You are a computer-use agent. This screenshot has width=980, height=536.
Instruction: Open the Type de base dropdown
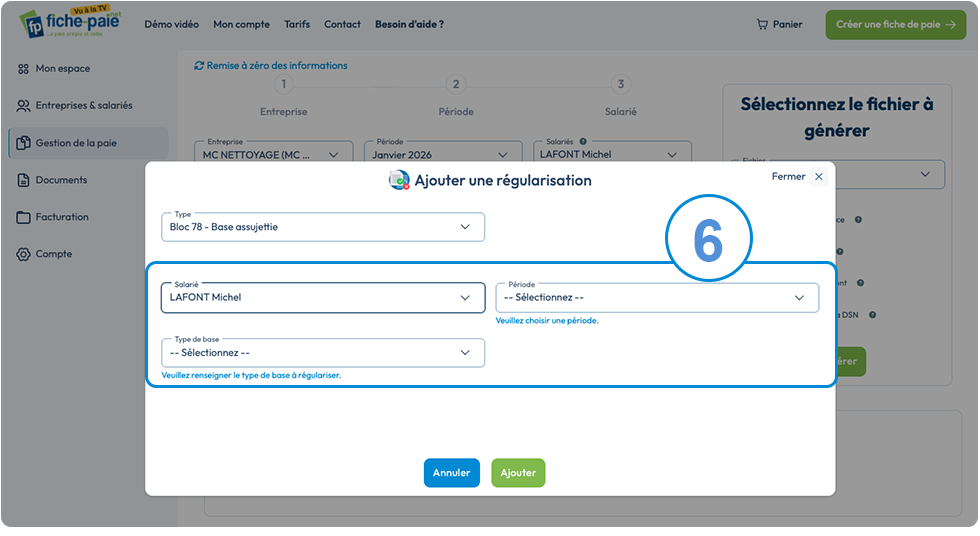click(322, 353)
